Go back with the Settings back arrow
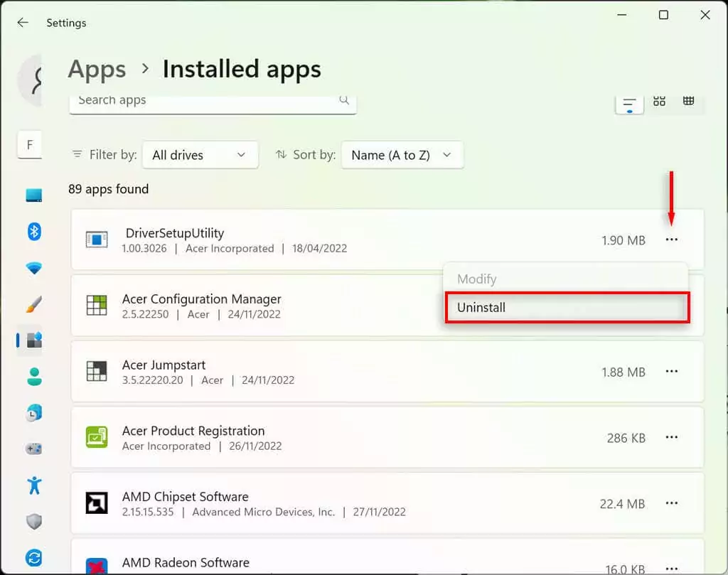Screen dimensions: 728x575 22,22
